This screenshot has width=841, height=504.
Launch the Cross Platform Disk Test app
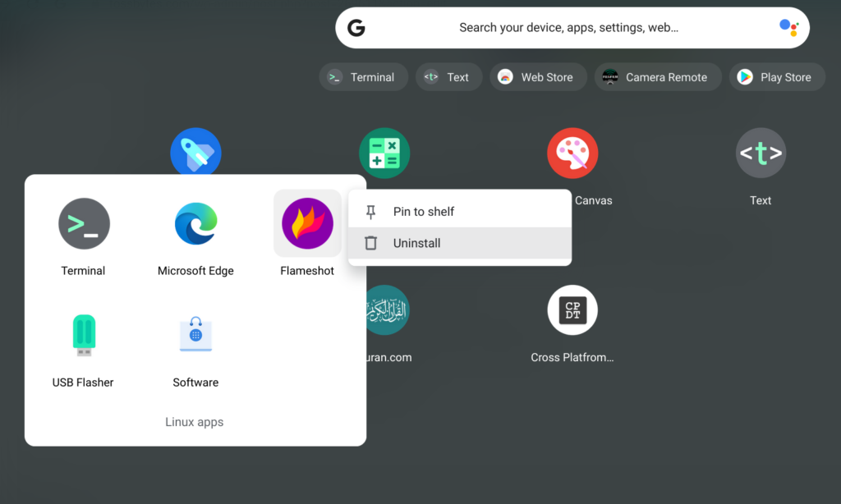[x=572, y=310]
